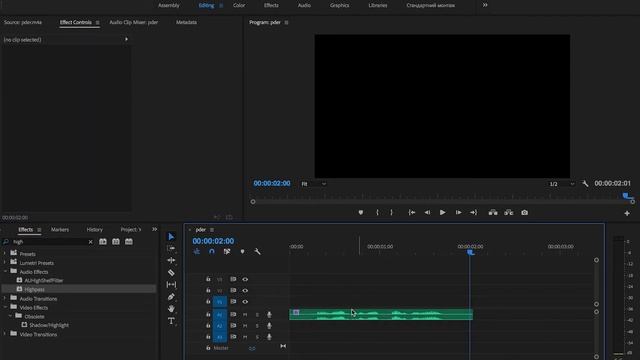Image resolution: width=640 pixels, height=360 pixels.
Task: Open the Program monitor button editor plus
Action: 627,213
